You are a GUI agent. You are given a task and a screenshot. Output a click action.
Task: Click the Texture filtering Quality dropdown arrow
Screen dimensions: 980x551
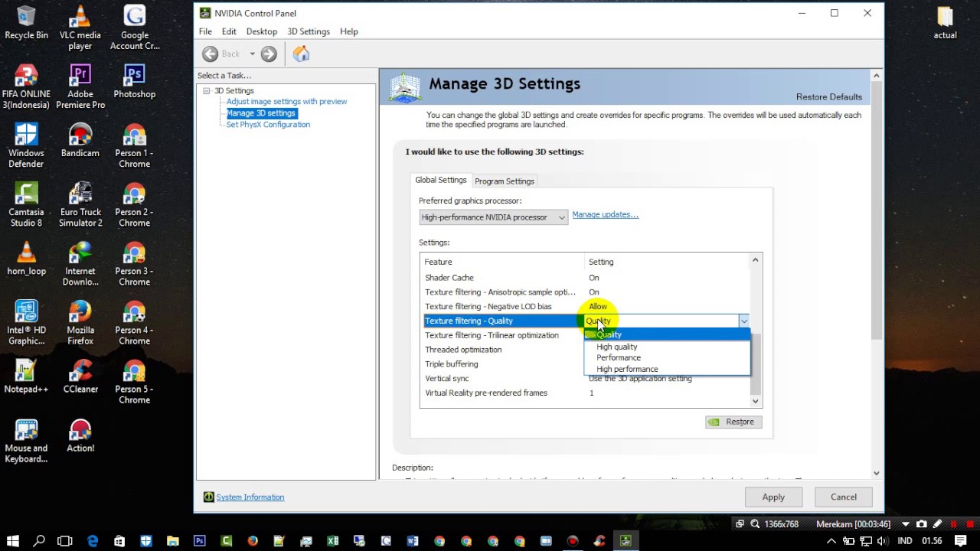[x=743, y=321]
